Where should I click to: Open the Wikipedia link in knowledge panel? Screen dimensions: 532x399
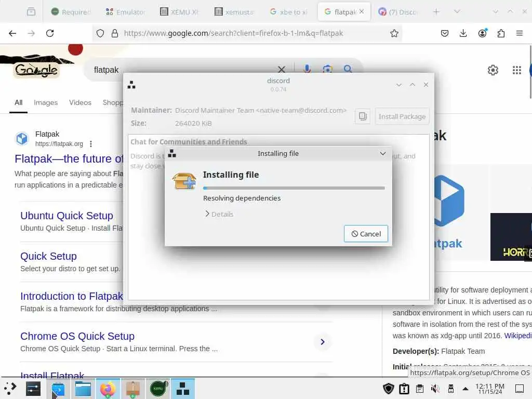point(518,336)
